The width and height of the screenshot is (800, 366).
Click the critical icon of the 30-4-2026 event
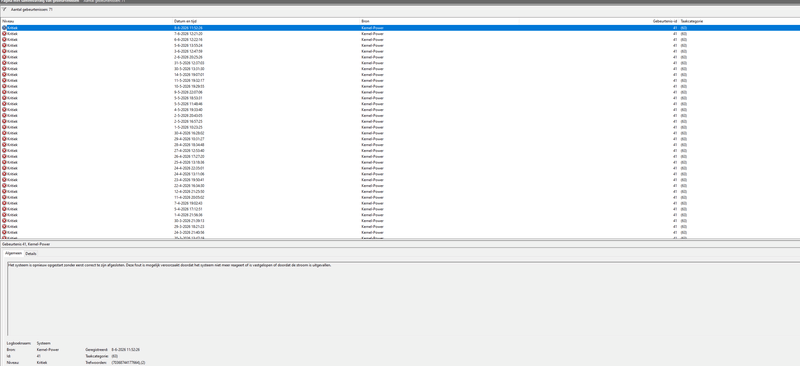[5, 133]
